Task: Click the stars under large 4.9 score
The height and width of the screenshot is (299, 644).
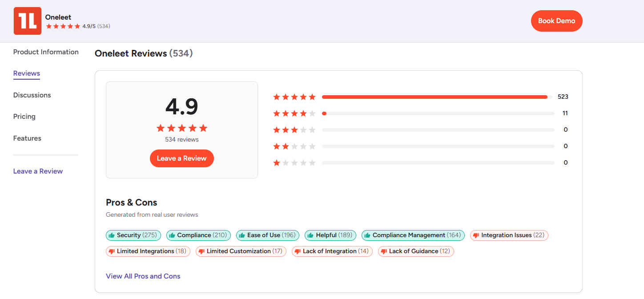Action: pos(182,128)
